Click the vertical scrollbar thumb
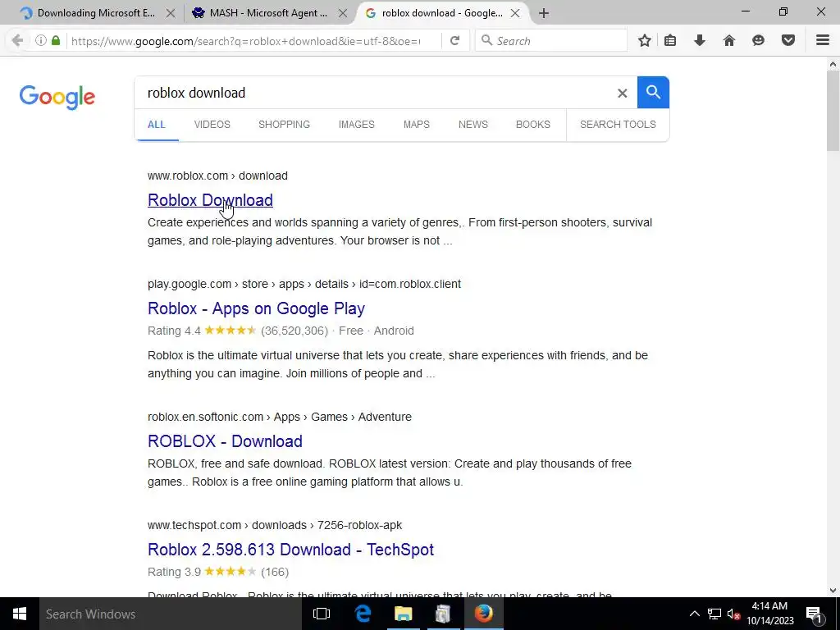This screenshot has height=630, width=840. 833,111
